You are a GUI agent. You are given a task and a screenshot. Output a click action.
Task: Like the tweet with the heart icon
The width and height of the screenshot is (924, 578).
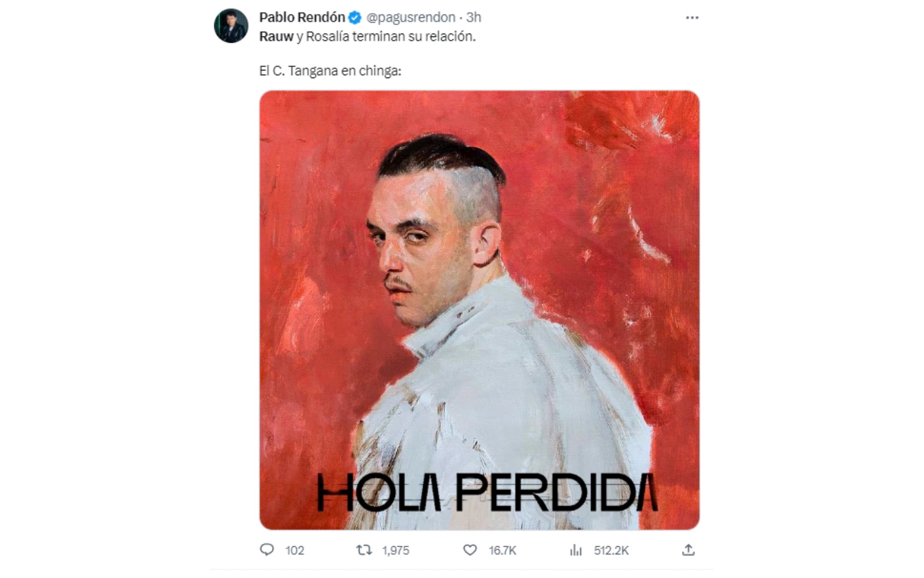470,550
